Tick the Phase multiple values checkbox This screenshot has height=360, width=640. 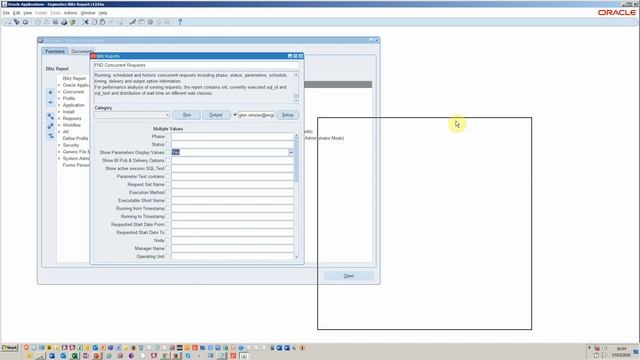[167, 136]
